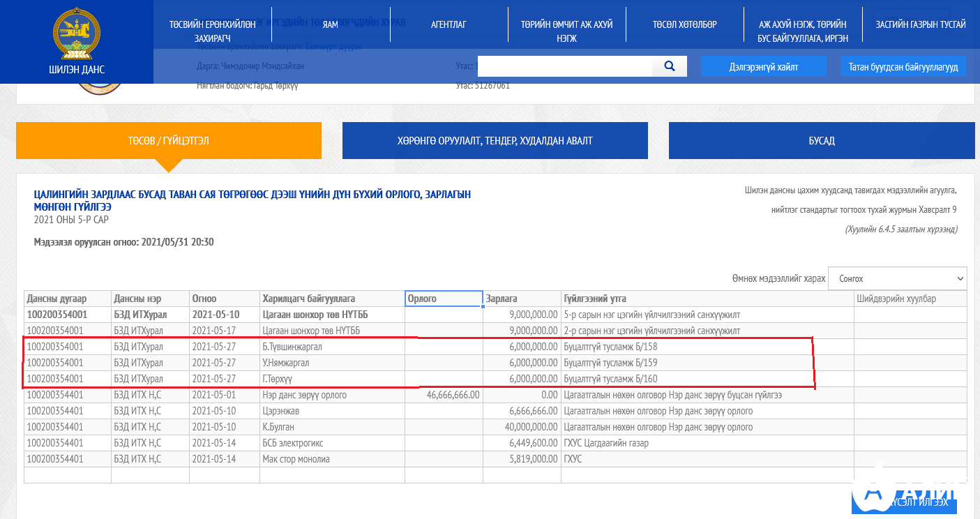Select 5-р сарын нэг цэгийн үйлчилгээний санхүүжилт
The width and height of the screenshot is (980, 519).
[x=708, y=315]
